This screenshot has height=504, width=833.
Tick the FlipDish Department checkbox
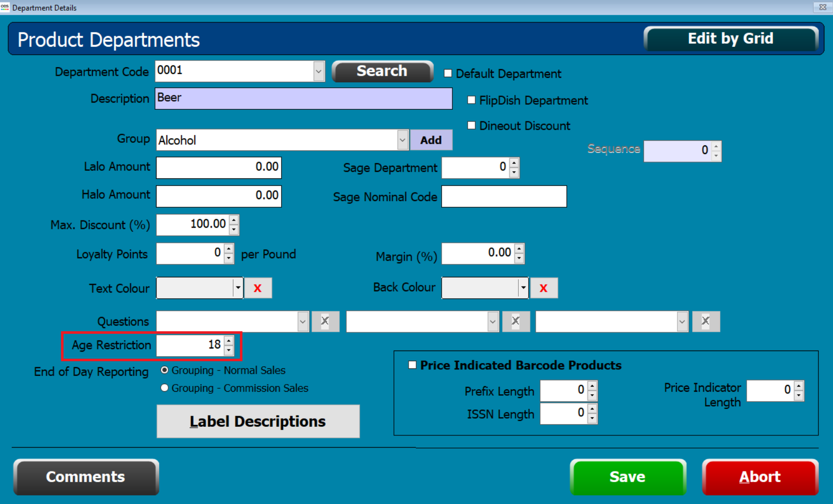pyautogui.click(x=471, y=100)
